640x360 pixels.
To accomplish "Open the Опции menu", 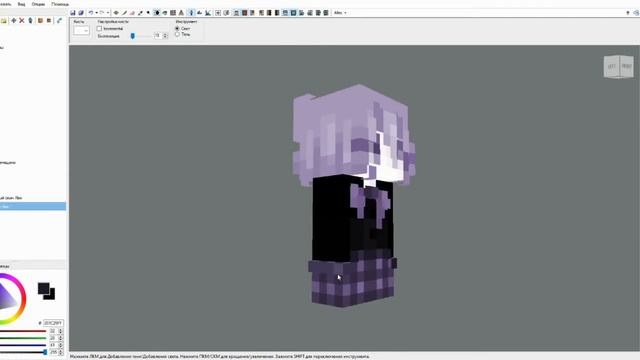I will pos(38,4).
